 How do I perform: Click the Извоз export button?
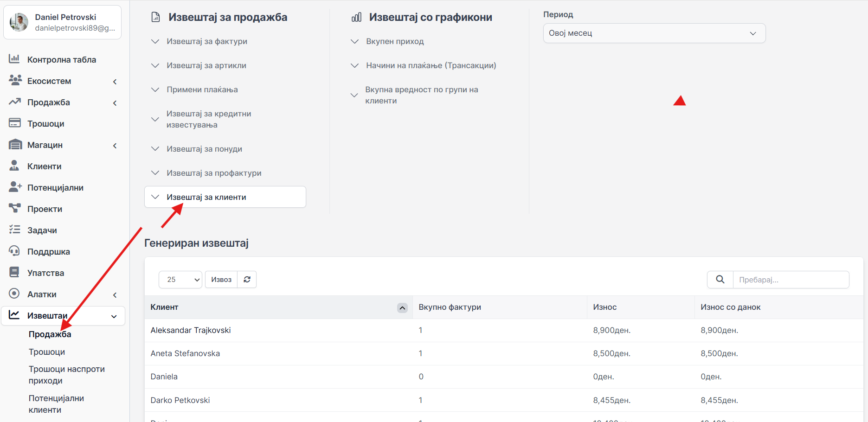point(221,280)
